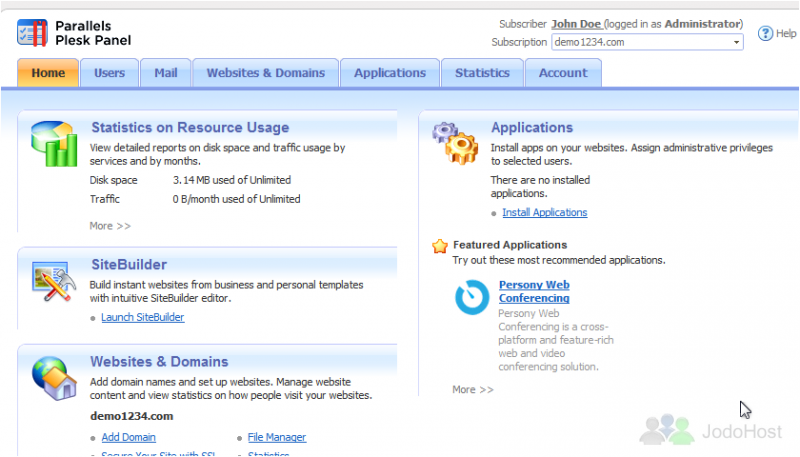Click the Persony Web Conferencing app icon
This screenshot has height=457, width=800.
pyautogui.click(x=472, y=297)
